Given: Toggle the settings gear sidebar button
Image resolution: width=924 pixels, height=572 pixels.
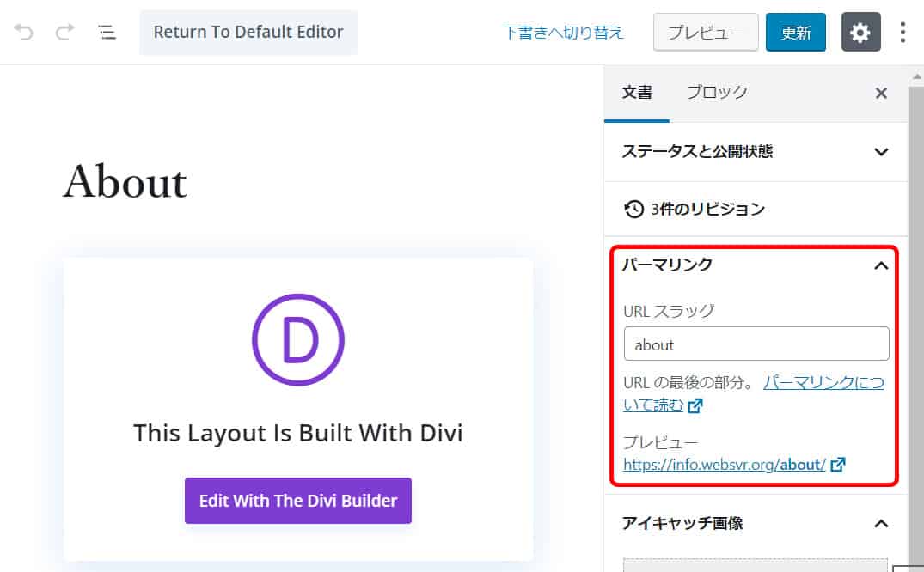Looking at the screenshot, I should [860, 33].
